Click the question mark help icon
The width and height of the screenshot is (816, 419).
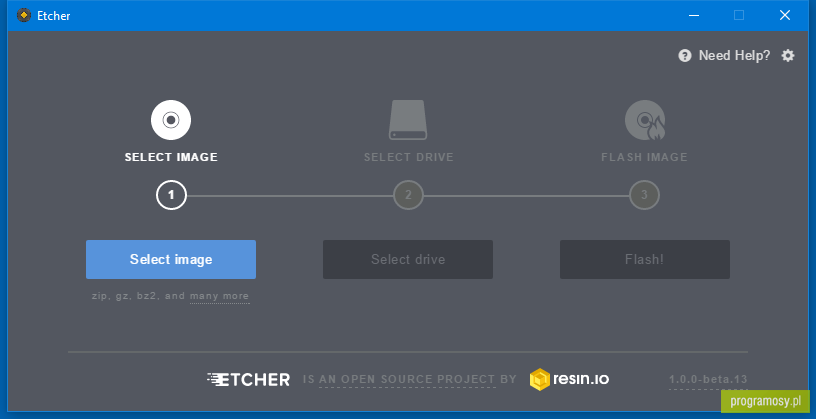tap(685, 56)
